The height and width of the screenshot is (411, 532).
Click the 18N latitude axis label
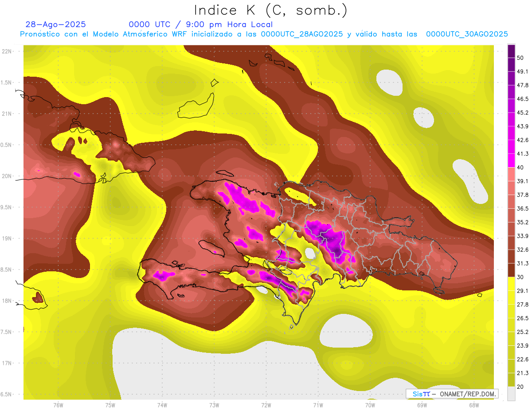[x=8, y=301]
